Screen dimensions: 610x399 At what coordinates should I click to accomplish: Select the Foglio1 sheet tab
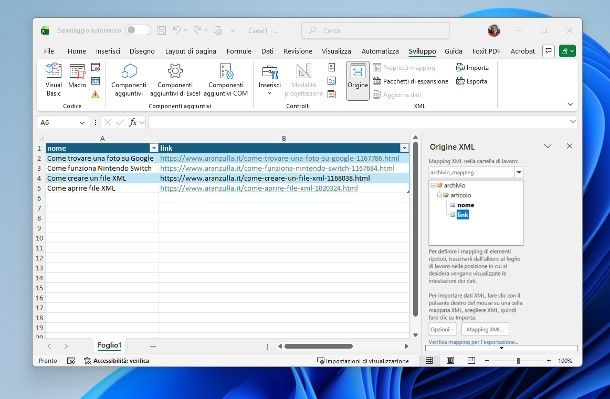109,345
